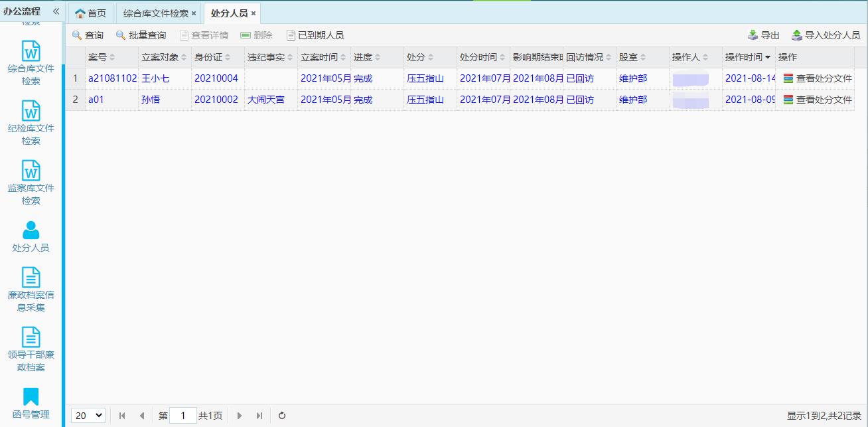The width and height of the screenshot is (868, 427).
Task: Click 导入处分人员 import button
Action: [x=826, y=35]
